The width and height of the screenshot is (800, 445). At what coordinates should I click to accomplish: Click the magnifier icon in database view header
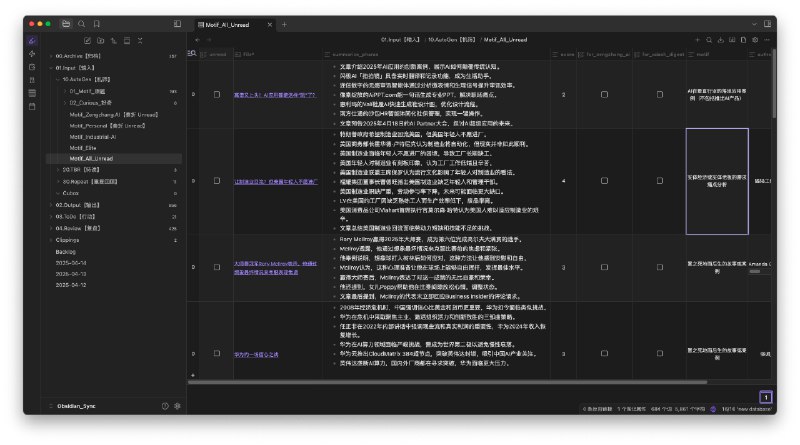(709, 40)
